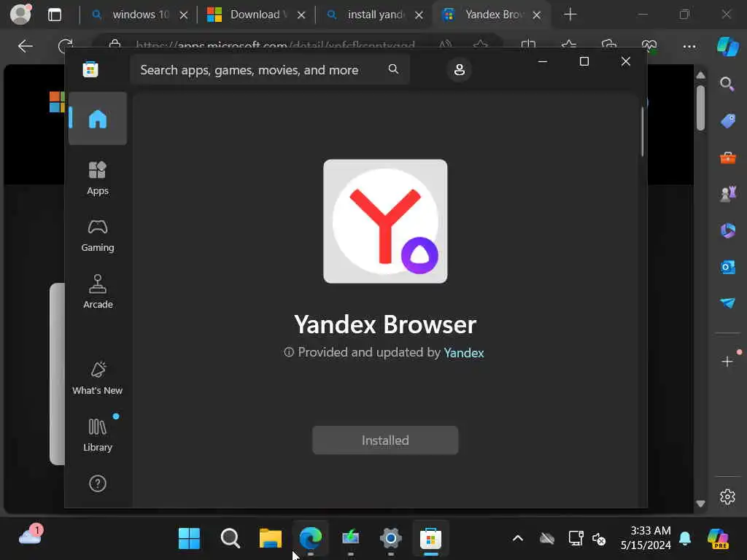Switch to Microsoft Edge from taskbar
The image size is (747, 560).
click(311, 539)
